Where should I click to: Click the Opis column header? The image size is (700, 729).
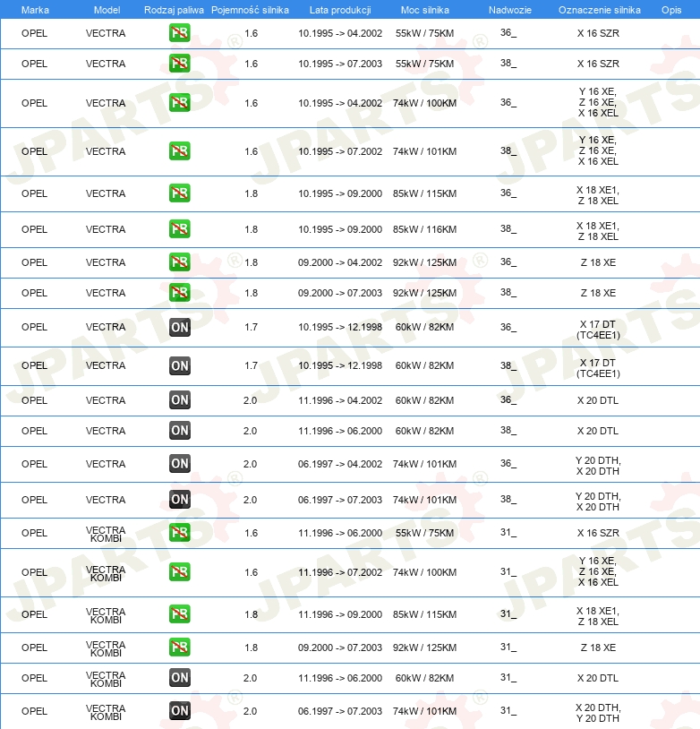(671, 10)
